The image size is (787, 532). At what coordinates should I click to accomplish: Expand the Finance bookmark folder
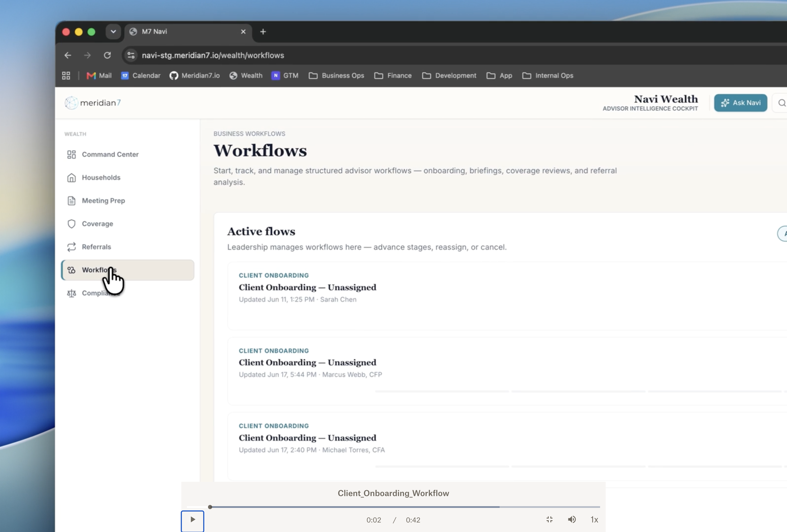tap(393, 75)
